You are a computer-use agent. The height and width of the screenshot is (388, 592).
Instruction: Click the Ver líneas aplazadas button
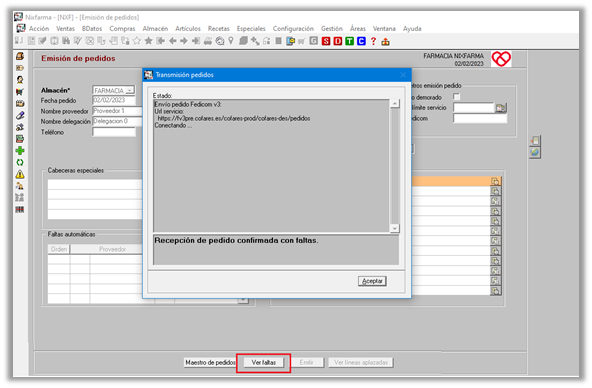click(361, 363)
